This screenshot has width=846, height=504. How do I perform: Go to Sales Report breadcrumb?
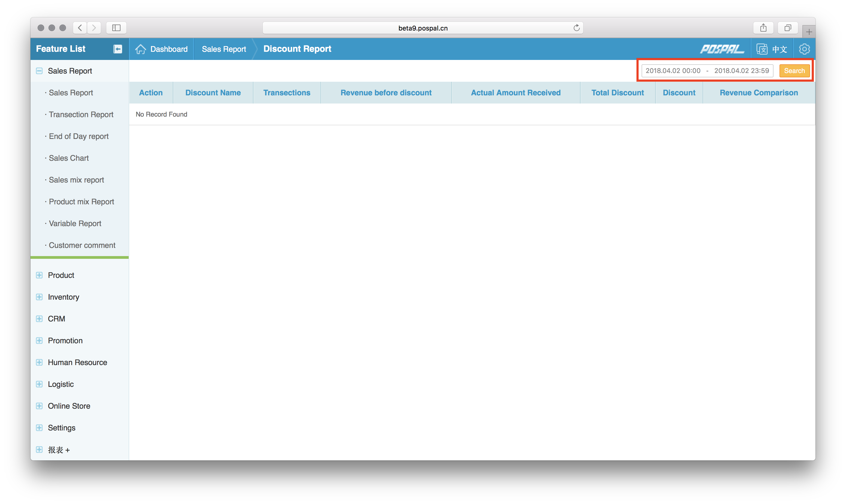(x=223, y=49)
